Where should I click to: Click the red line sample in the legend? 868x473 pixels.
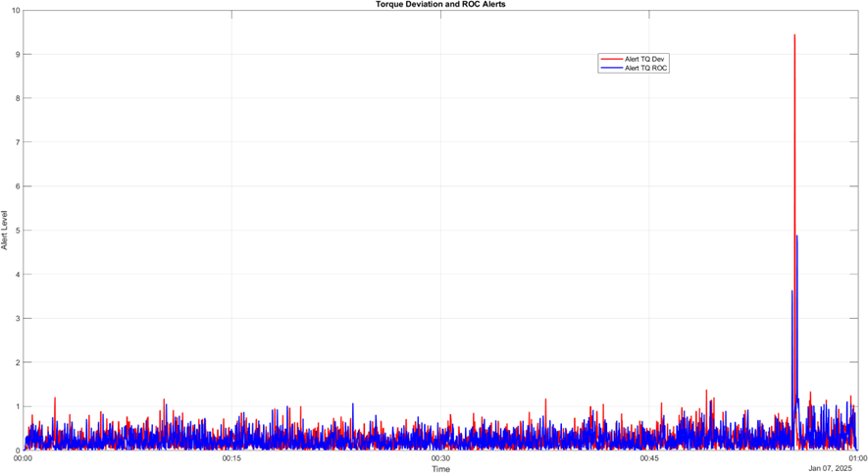[612, 60]
